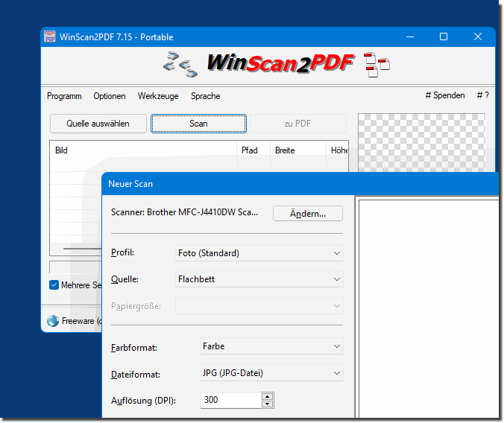Open the Quelle dropdown showing Flachbett
504x423 pixels.
click(x=259, y=279)
